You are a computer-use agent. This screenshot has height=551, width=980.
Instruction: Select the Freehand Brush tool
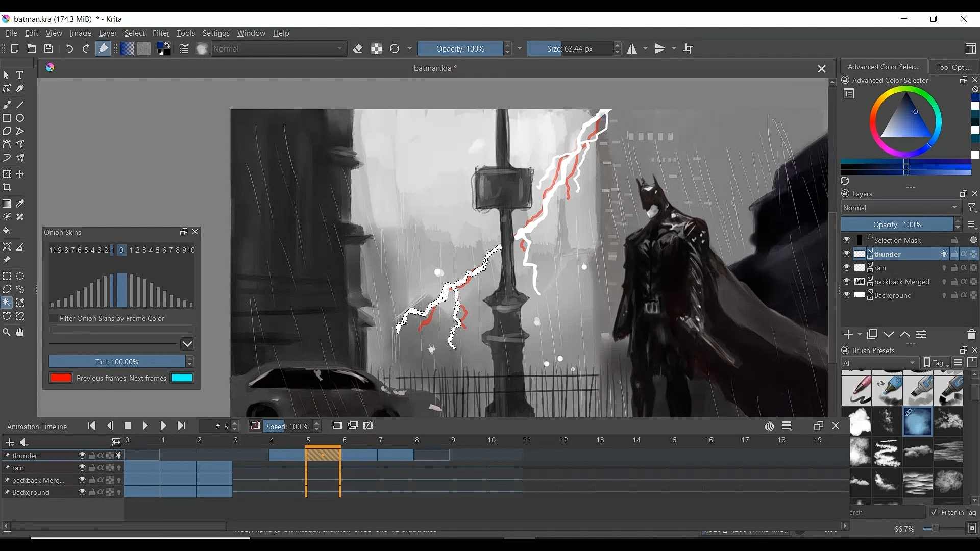[7, 105]
